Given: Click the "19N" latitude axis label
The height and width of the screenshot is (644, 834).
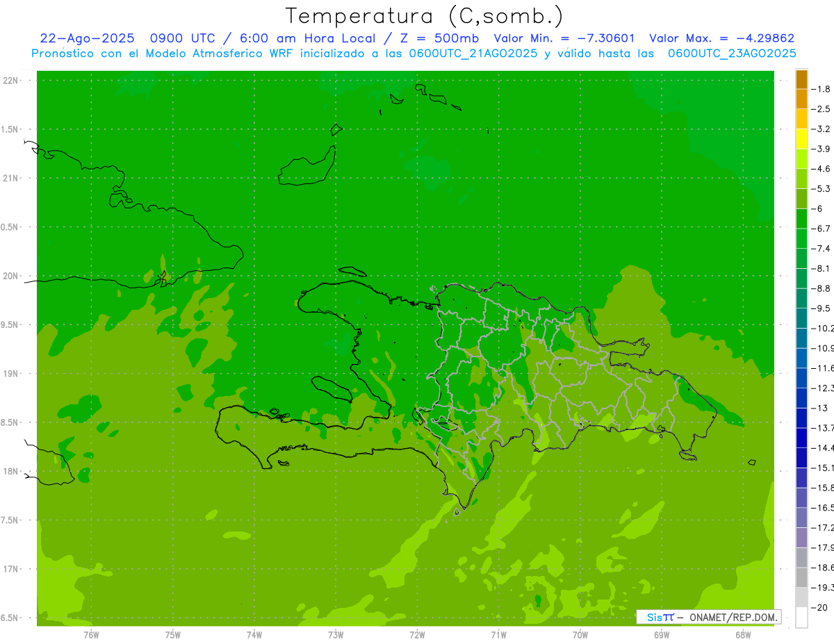Looking at the screenshot, I should point(11,374).
